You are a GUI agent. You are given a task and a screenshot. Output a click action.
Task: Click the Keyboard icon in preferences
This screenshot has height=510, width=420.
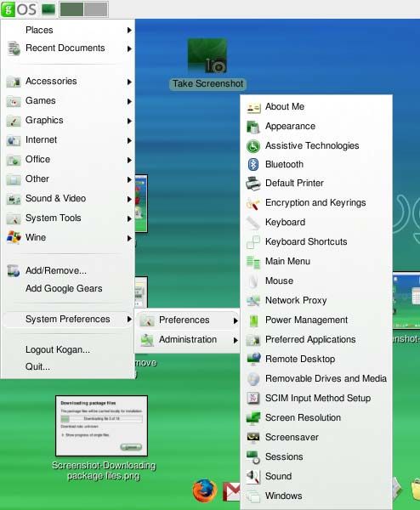point(253,223)
